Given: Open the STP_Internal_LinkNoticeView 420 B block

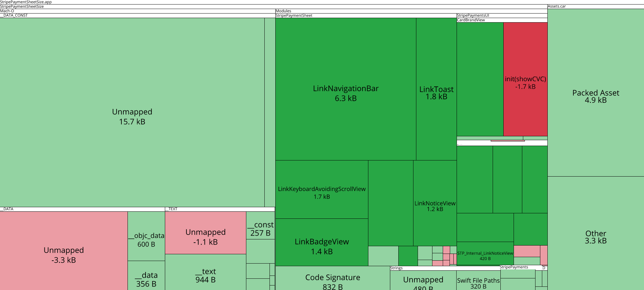Looking at the screenshot, I should [485, 253].
